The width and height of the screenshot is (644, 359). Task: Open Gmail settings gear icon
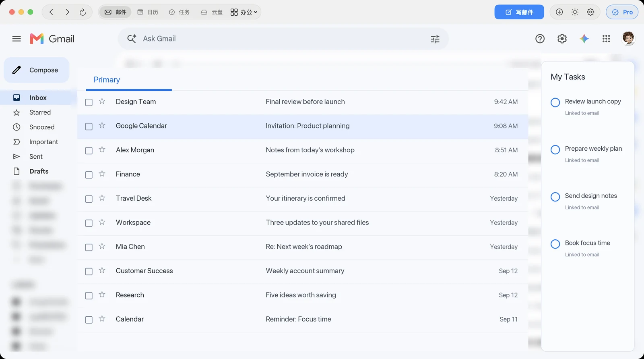[x=562, y=39]
